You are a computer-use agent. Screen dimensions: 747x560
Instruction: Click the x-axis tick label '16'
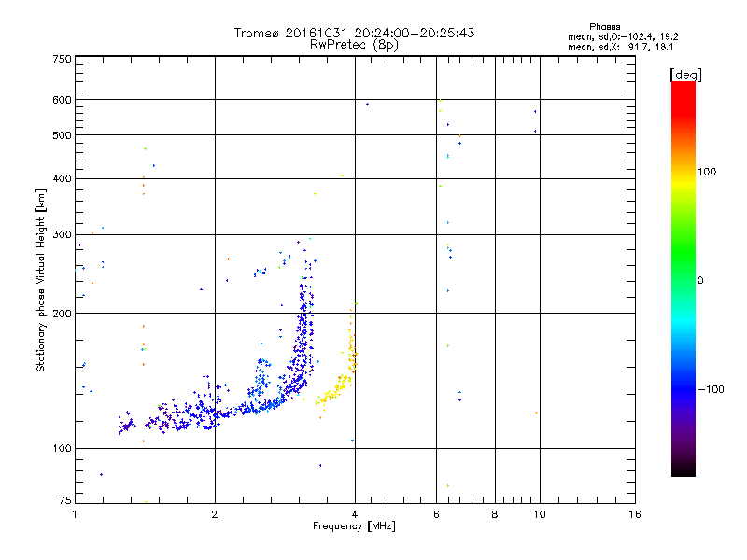[x=635, y=514]
